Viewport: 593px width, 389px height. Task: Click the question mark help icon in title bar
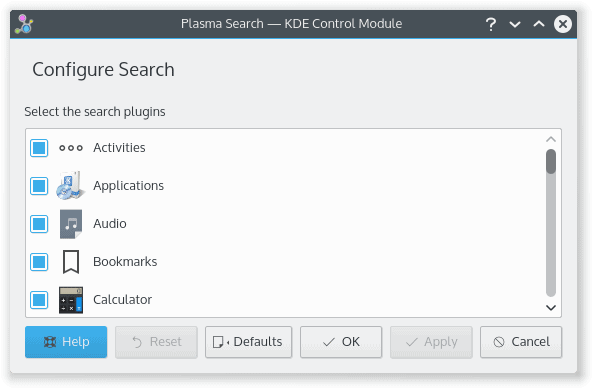[x=491, y=24]
